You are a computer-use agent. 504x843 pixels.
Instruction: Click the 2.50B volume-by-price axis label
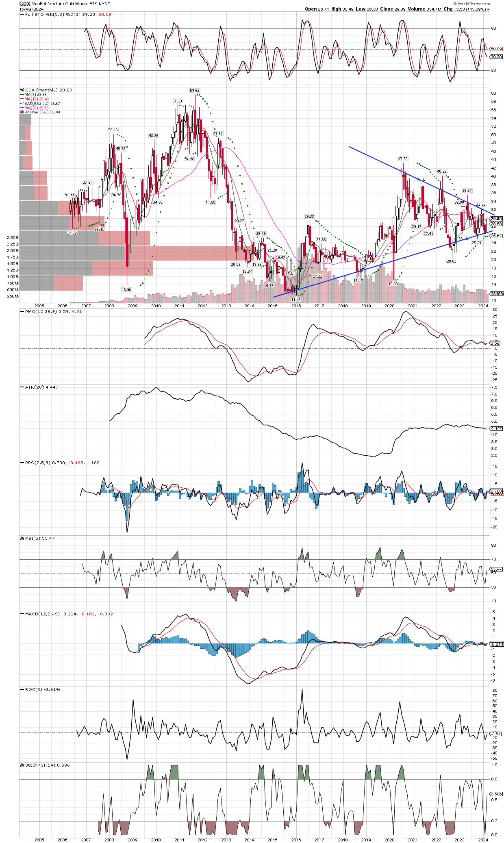click(x=13, y=238)
